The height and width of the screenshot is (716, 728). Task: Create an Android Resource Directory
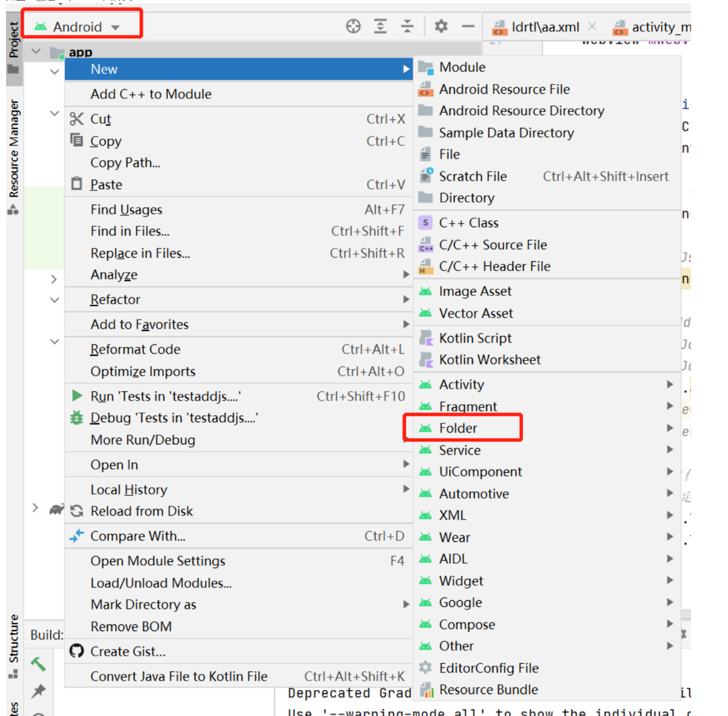(x=547, y=110)
